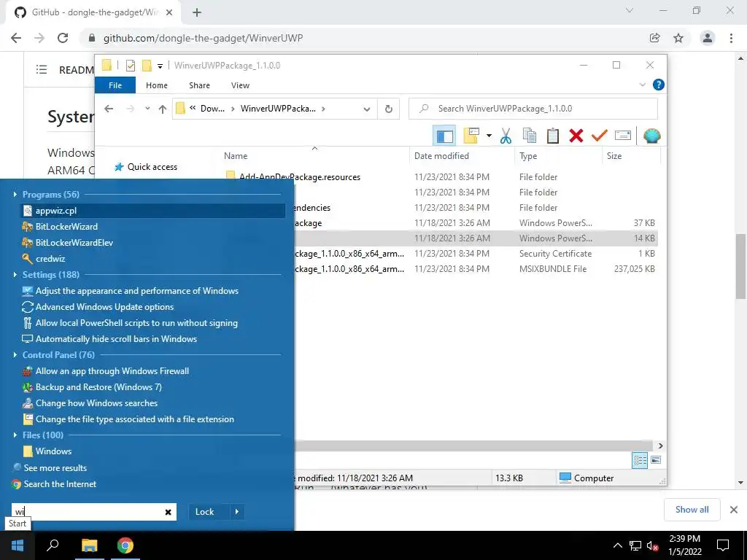Open the view options dropdown arrow

489,136
